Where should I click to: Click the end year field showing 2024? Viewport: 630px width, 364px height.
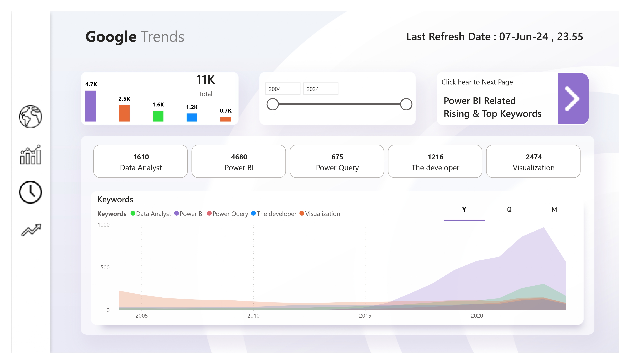(321, 89)
